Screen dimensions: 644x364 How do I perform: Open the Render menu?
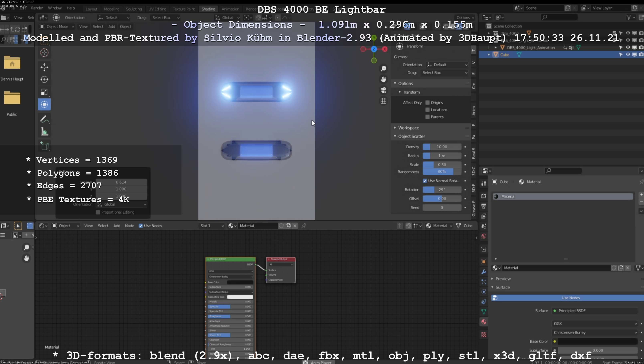point(37,8)
